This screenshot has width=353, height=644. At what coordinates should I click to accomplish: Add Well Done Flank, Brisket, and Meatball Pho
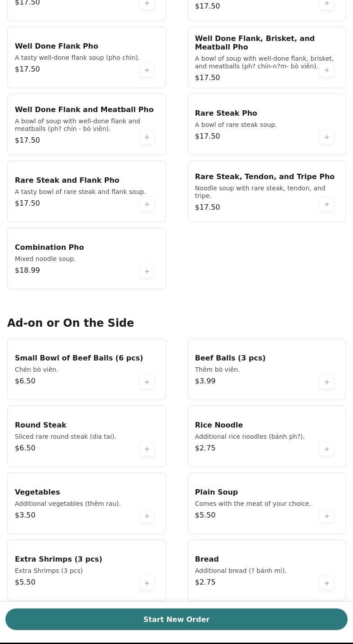pyautogui.click(x=327, y=70)
